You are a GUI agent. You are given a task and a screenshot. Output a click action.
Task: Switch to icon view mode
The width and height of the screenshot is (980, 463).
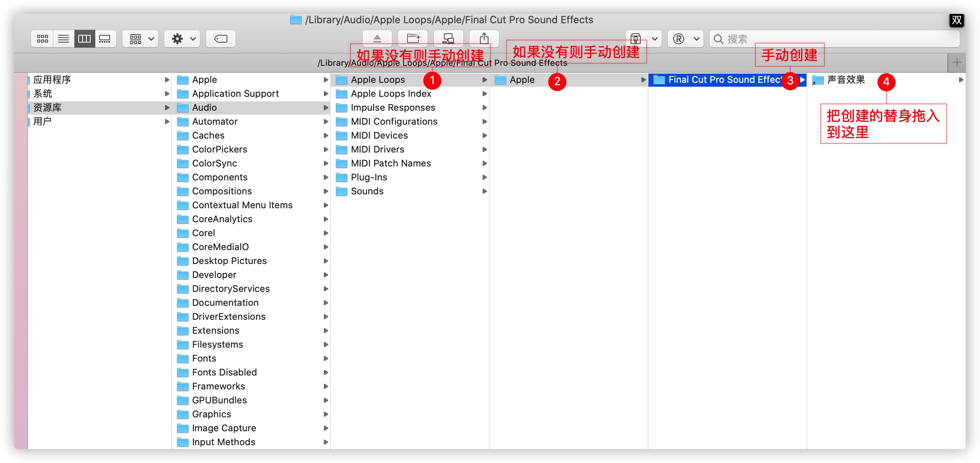42,39
